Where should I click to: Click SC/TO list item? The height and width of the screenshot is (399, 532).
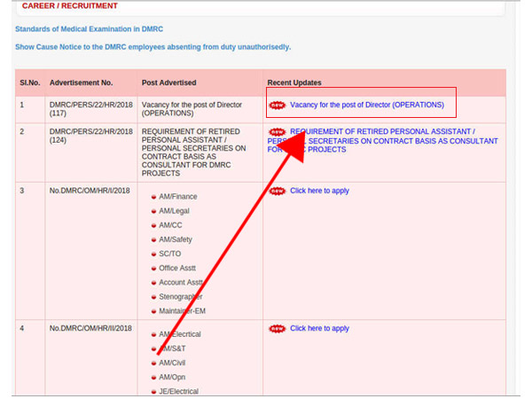click(x=169, y=254)
